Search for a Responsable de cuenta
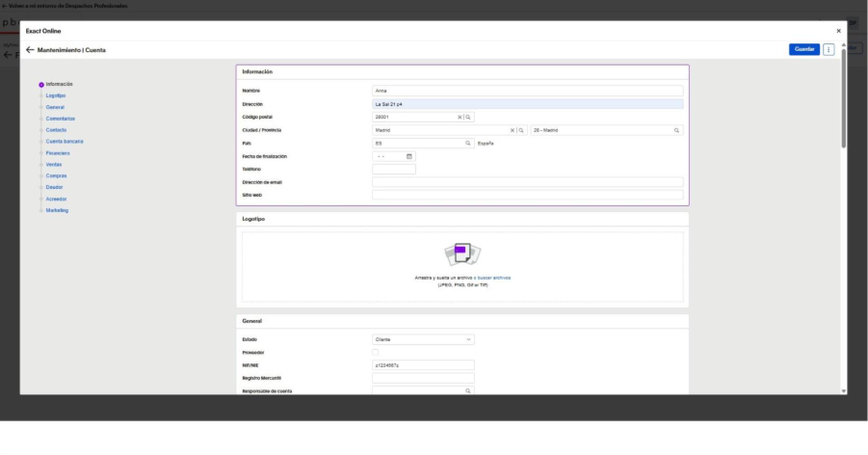Viewport: 868px width, 455px height. pyautogui.click(x=468, y=391)
